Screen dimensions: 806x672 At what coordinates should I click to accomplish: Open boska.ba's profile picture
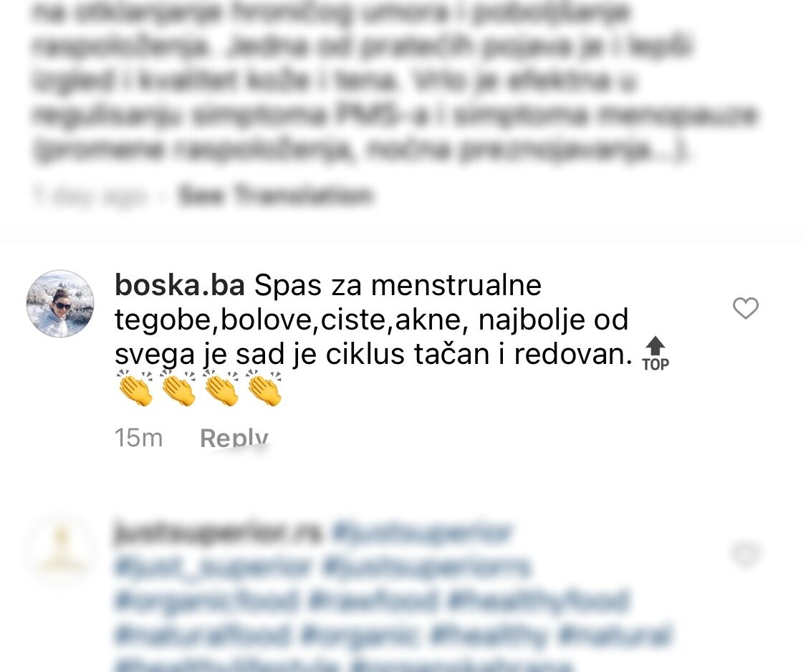(60, 304)
